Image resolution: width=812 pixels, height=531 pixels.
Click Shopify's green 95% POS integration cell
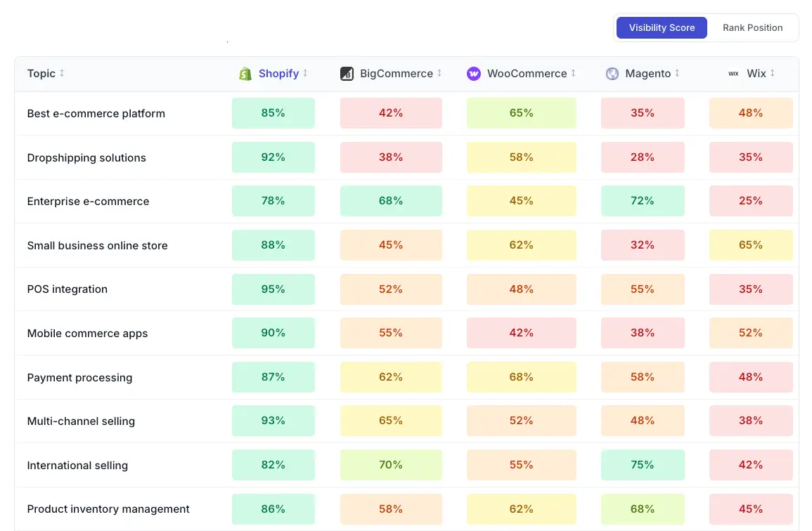273,289
